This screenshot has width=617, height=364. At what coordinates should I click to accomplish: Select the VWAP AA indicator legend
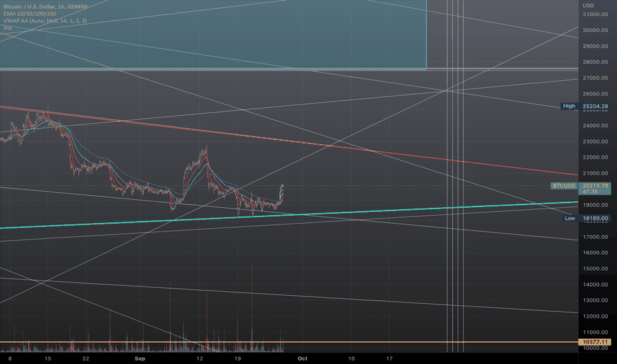pyautogui.click(x=45, y=21)
